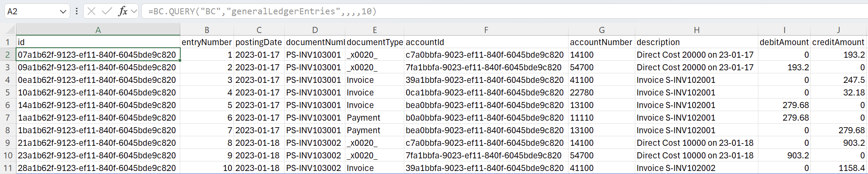Select the cell with Invoice S-INV102002 description
Image resolution: width=868 pixels, height=174 pixels.
click(696, 168)
